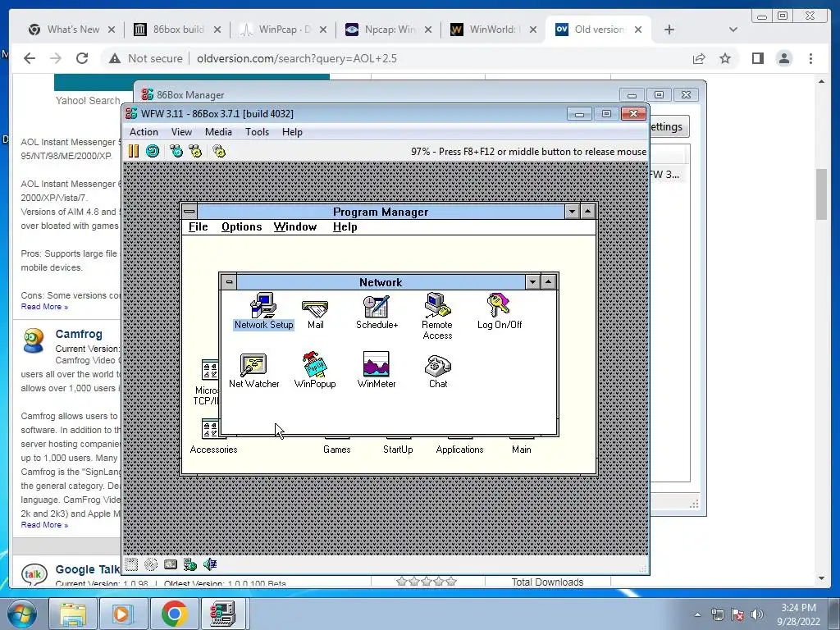Click the Google Talk heading link
The image size is (840, 630).
88,569
